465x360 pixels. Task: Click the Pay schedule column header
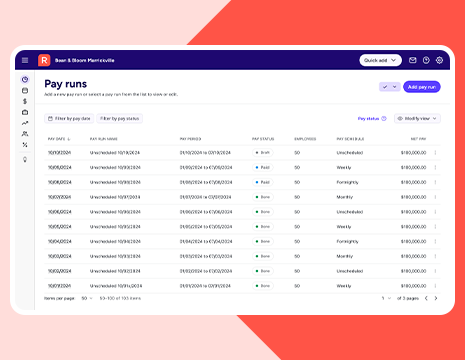(350, 139)
